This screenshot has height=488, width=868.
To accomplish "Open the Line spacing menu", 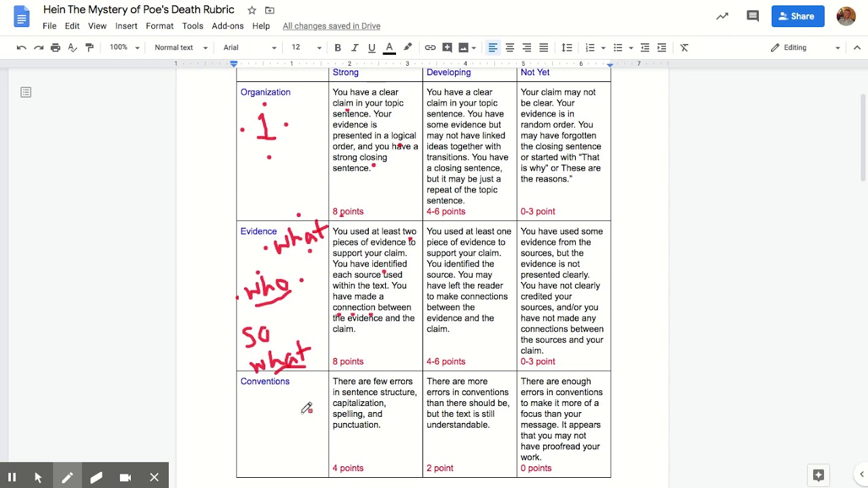I will click(x=567, y=47).
